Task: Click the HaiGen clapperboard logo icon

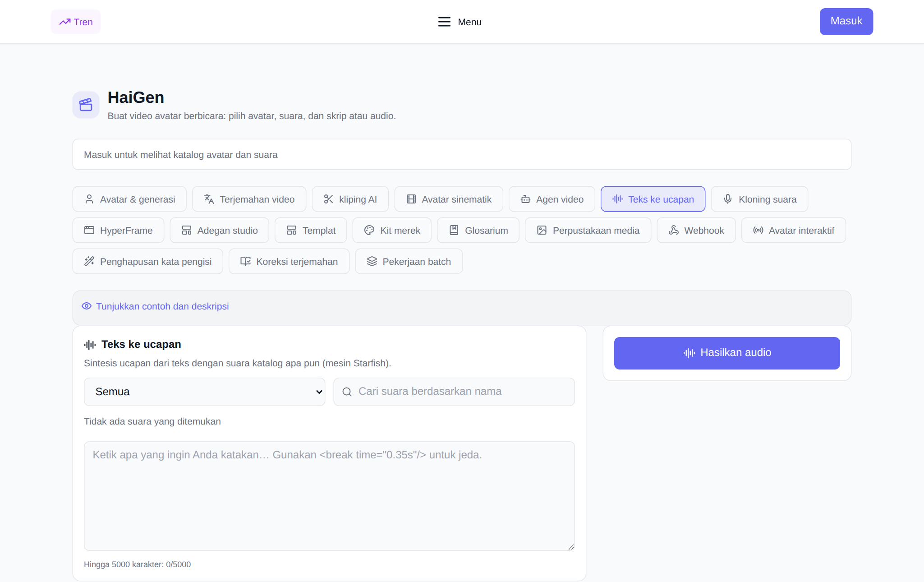Action: click(86, 105)
